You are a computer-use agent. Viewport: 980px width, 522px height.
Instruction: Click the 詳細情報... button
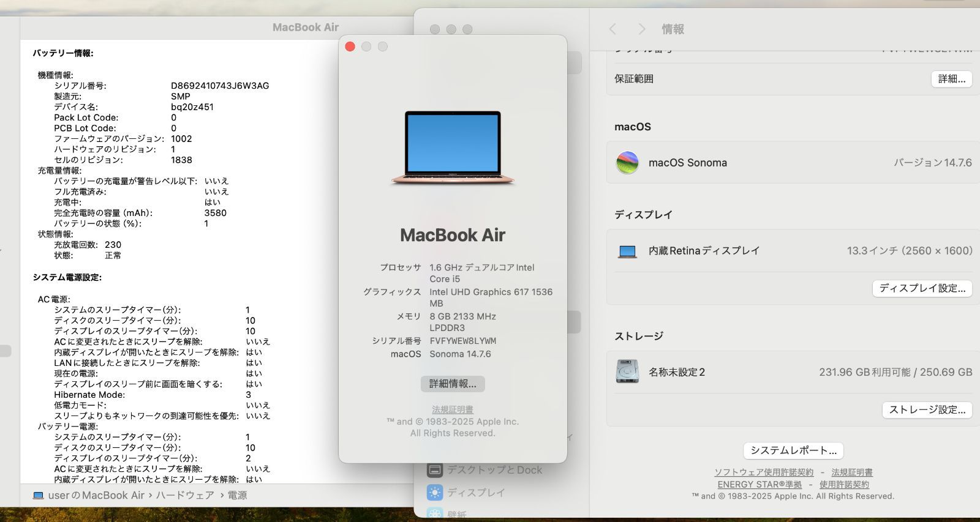pyautogui.click(x=453, y=384)
